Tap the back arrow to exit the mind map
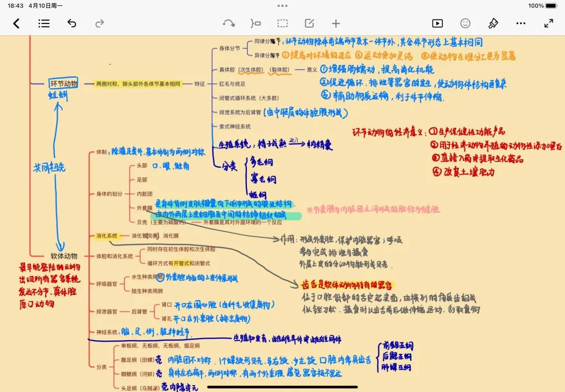 pos(16,24)
